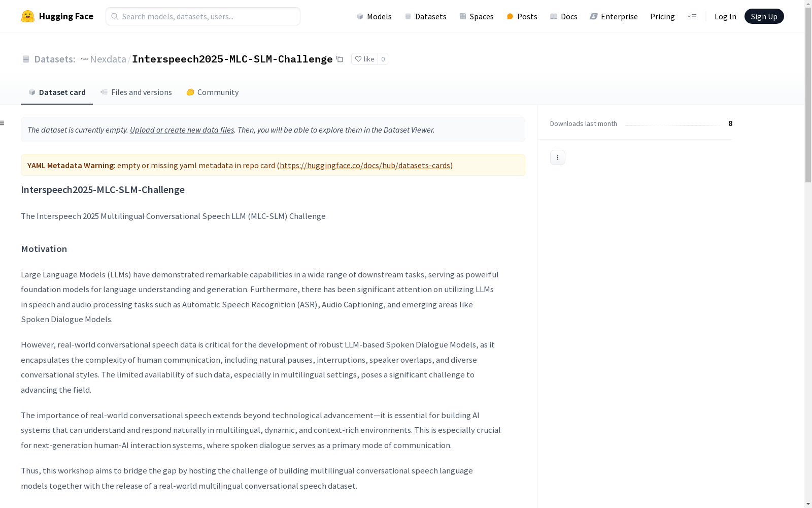Open the Spaces navigation item
The width and height of the screenshot is (812, 508).
coord(477,16)
